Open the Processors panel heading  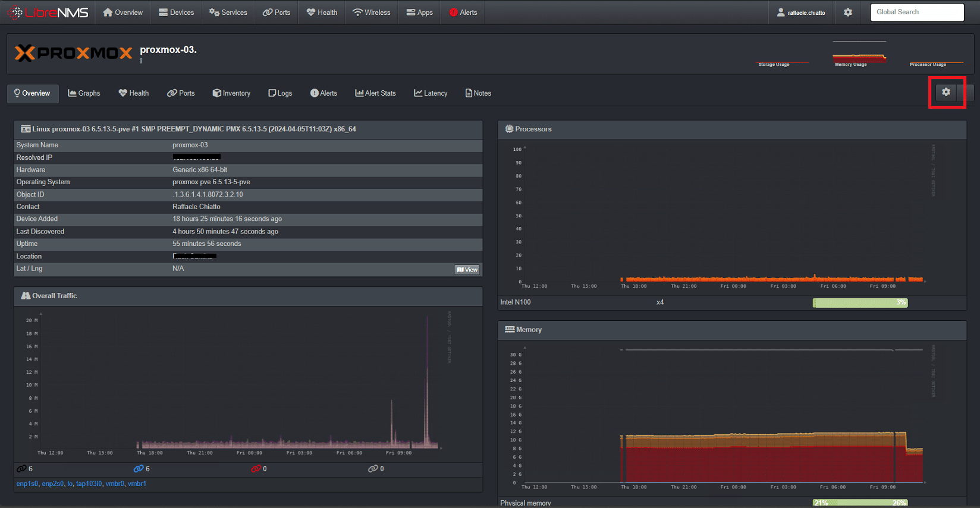tap(533, 129)
